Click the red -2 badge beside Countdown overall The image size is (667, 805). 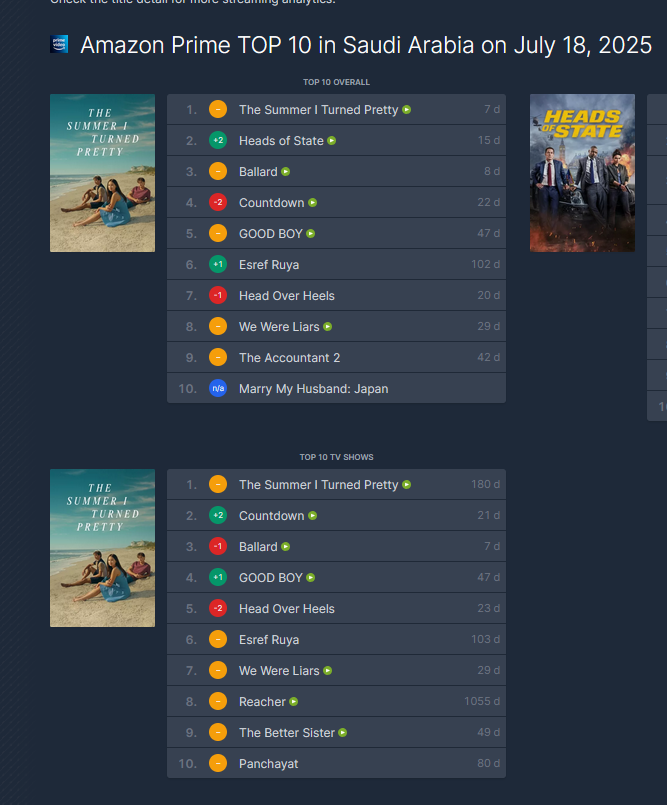point(218,203)
